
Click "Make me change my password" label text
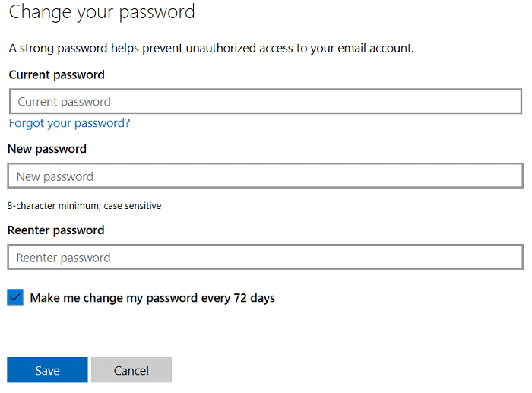(114, 298)
